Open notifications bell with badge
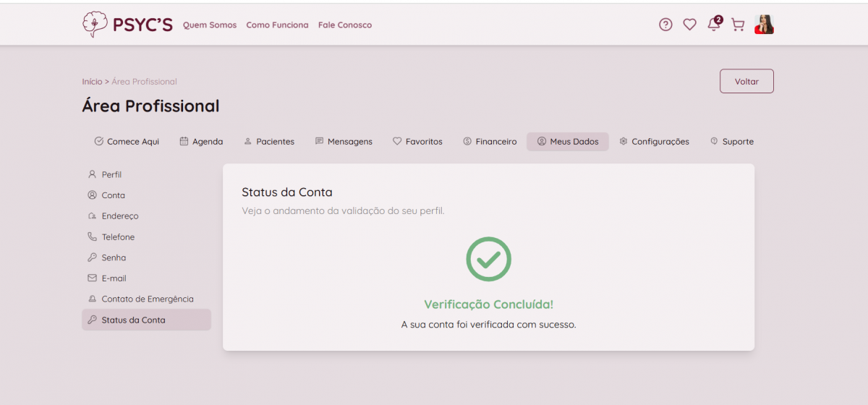Viewport: 868px width, 405px height. (x=714, y=25)
